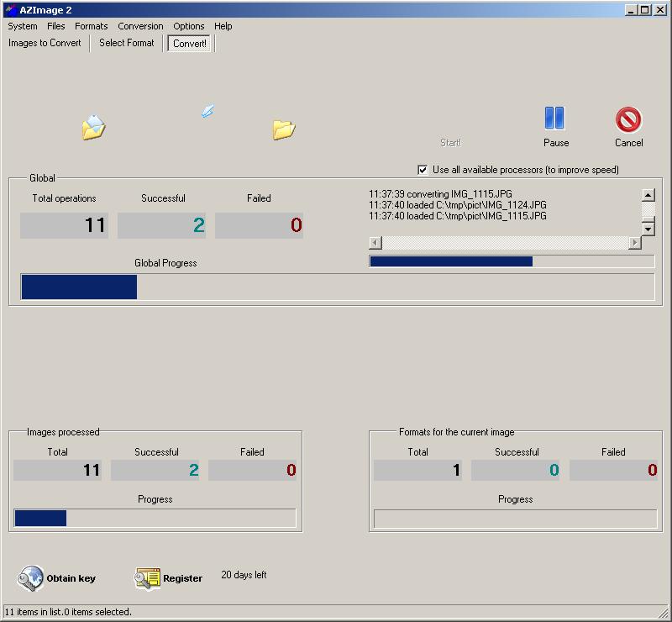
Task: Click the window resize grip corner
Action: [664, 613]
